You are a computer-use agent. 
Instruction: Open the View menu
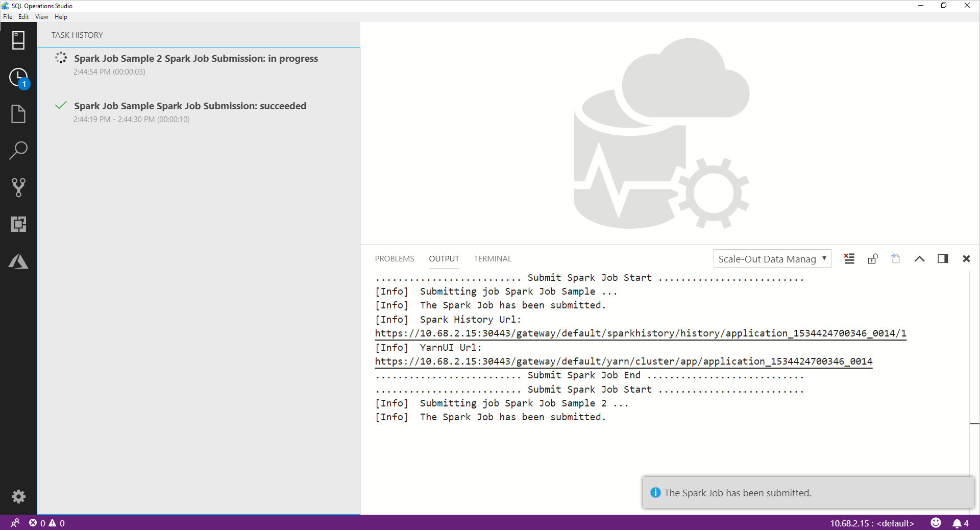[x=42, y=17]
